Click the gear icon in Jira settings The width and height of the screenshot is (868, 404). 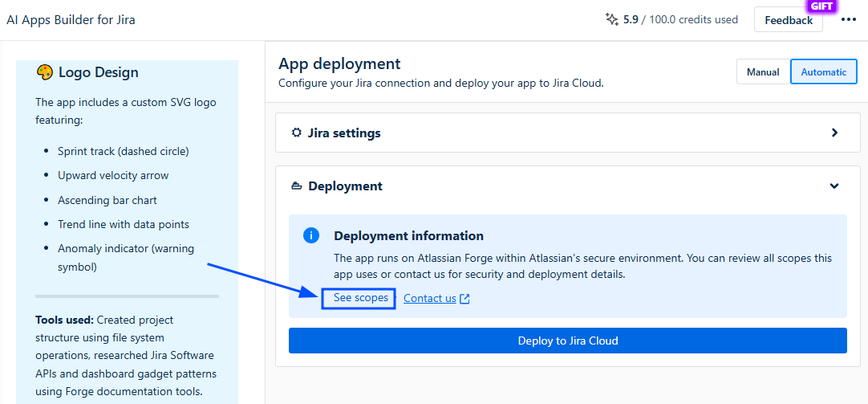click(297, 133)
